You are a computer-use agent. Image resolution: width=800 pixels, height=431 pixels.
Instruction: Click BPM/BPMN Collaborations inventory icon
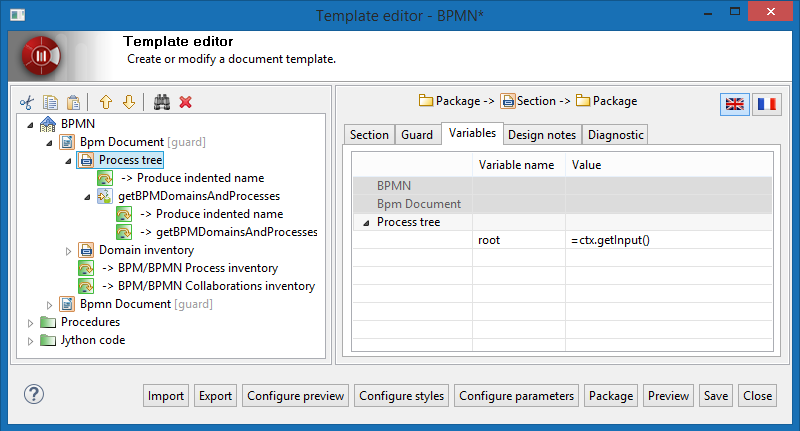86,286
